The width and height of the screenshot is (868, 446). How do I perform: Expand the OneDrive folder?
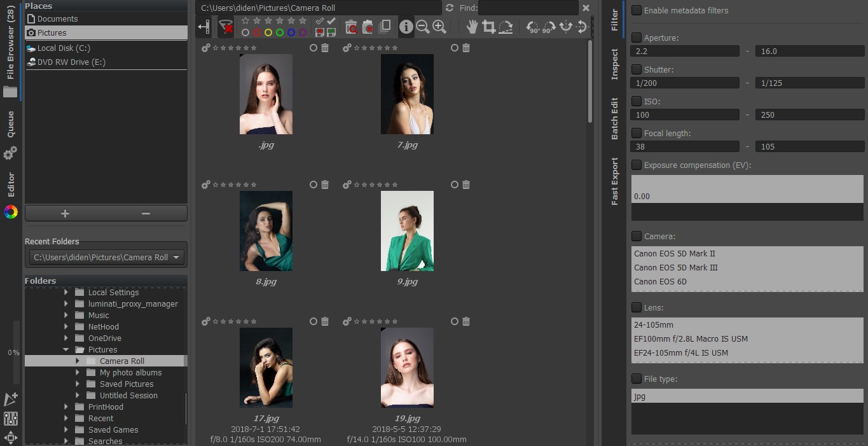66,338
